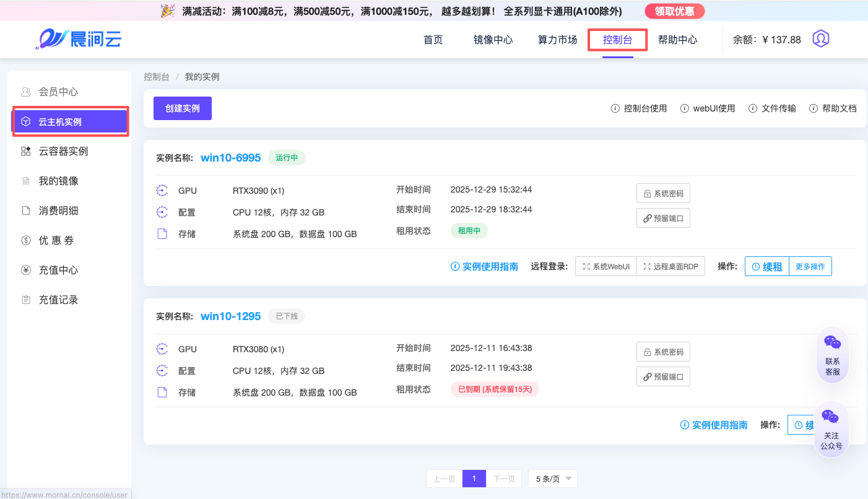This screenshot has width=868, height=499.
Task: Click 续租 for the win10-6995 instance
Action: [x=767, y=266]
